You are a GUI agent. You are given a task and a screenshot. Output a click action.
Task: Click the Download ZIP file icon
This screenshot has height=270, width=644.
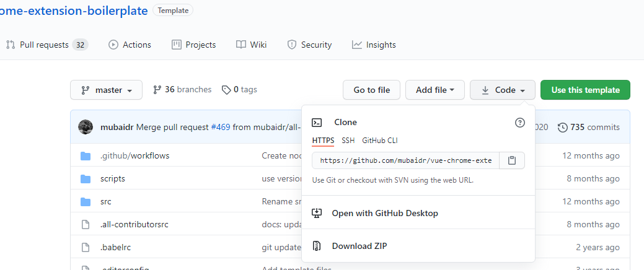tap(317, 246)
